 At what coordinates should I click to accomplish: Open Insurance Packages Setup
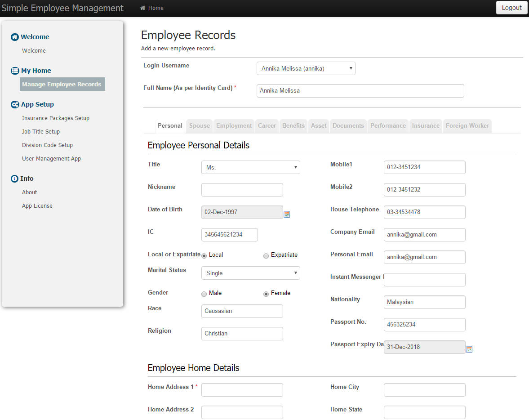[56, 118]
